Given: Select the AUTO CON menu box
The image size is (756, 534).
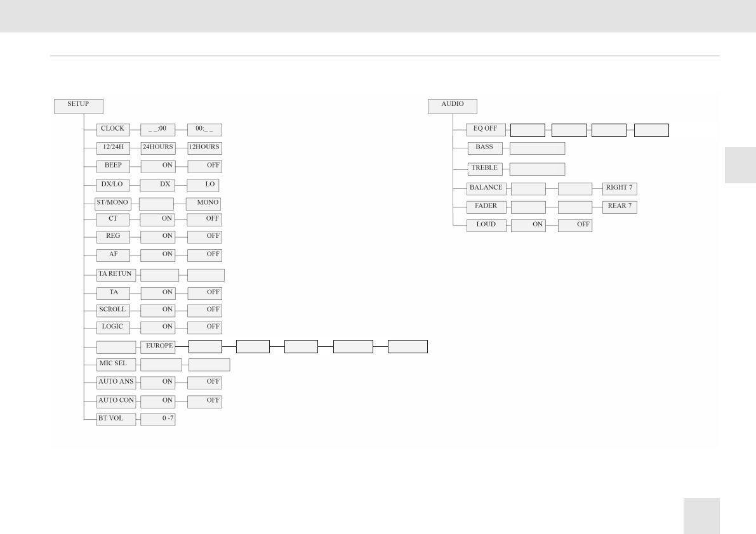Looking at the screenshot, I should [116, 401].
